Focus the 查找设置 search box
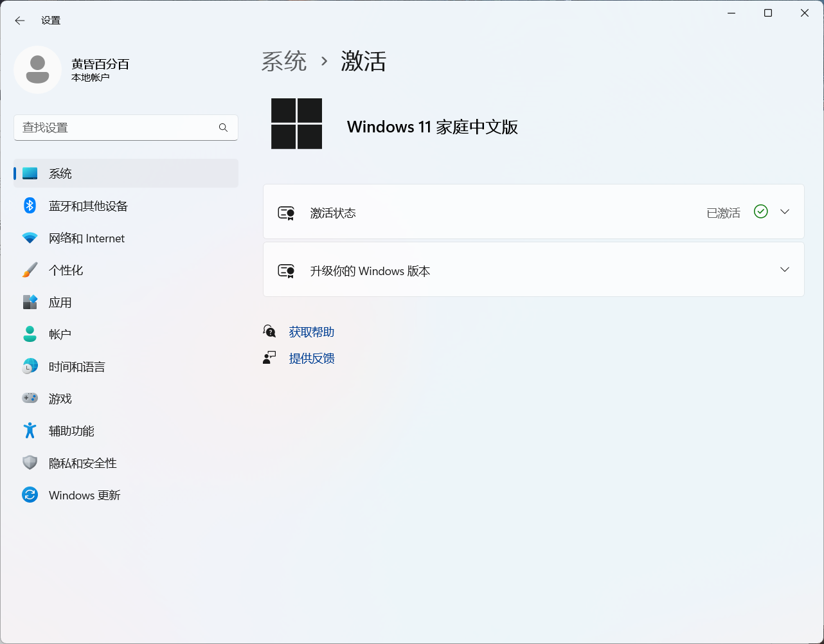The width and height of the screenshot is (824, 644). tap(126, 128)
